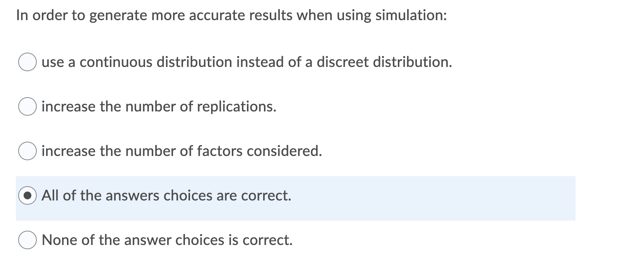Select the 'use a continuous distribution' radio button
Viewport: 644px width, 274px height.
point(27,62)
